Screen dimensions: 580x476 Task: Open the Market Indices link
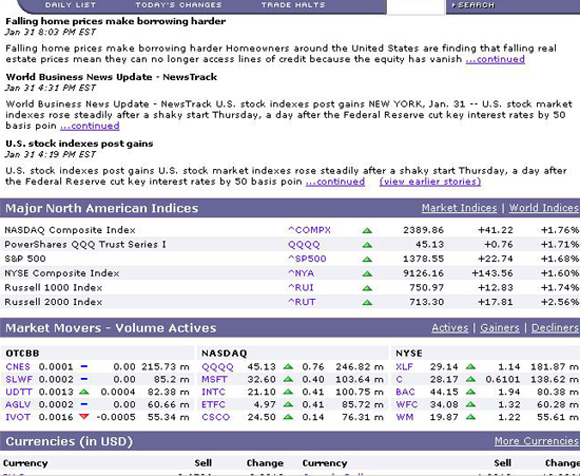tap(459, 208)
